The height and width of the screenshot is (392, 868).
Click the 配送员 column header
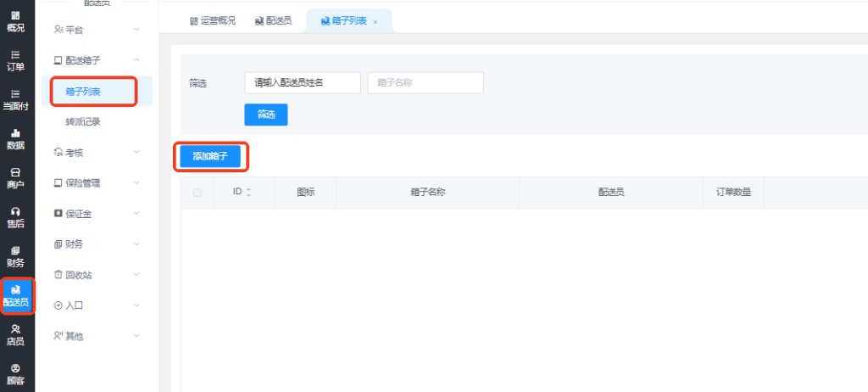611,193
